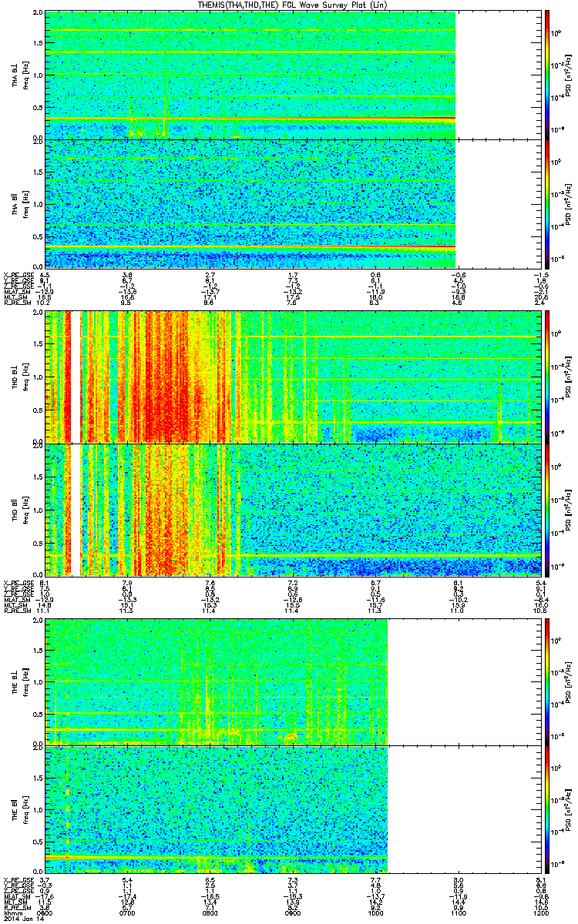Click the PSD color bar beside THA B-parallel panel
Image resolution: width=578 pixels, height=924 pixels.
point(548,203)
